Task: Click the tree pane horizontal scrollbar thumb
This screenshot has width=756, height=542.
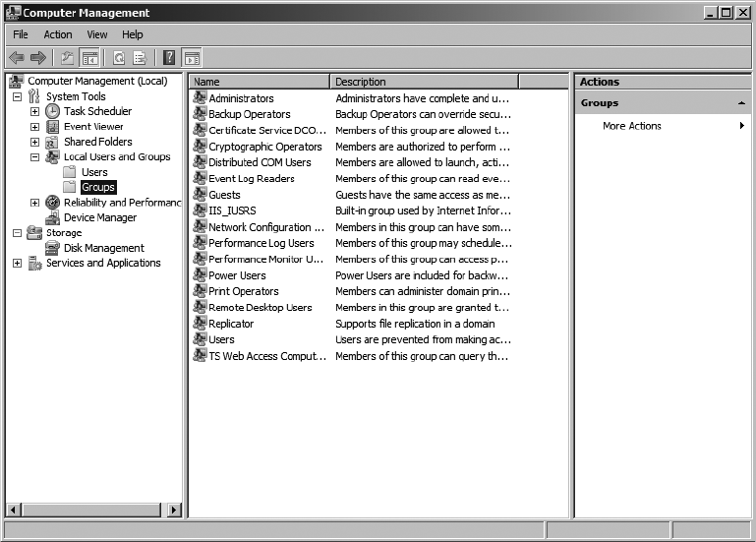Action: tap(91, 510)
